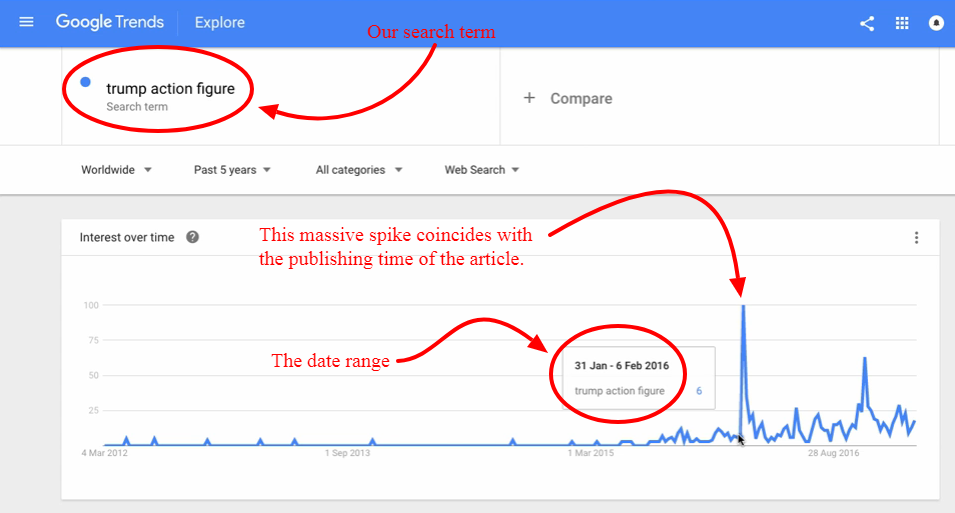Click the help icon beside Interest over time
955x513 pixels.
[192, 237]
